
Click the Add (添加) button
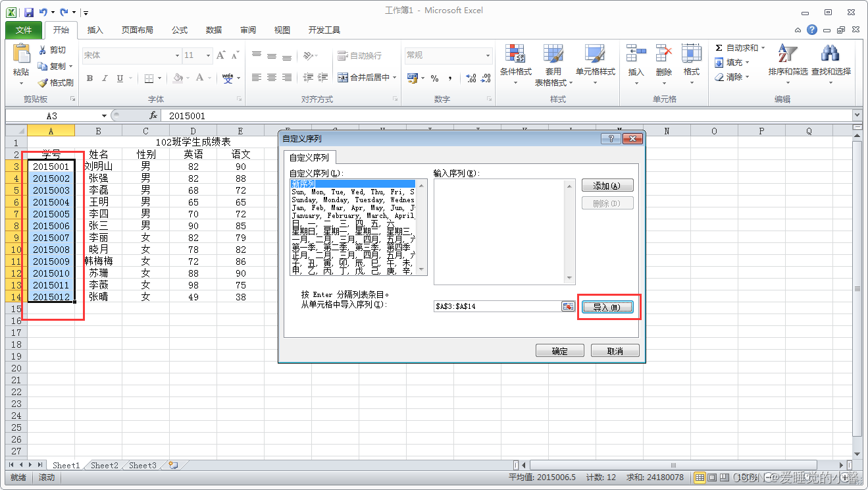(x=607, y=186)
